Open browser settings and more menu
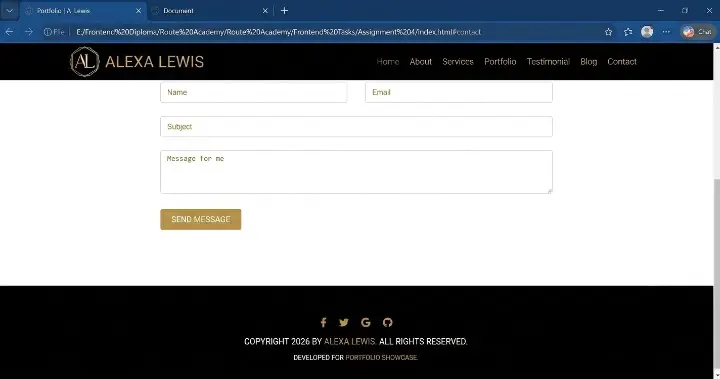Screen dimensions: 720x379 tap(666, 32)
